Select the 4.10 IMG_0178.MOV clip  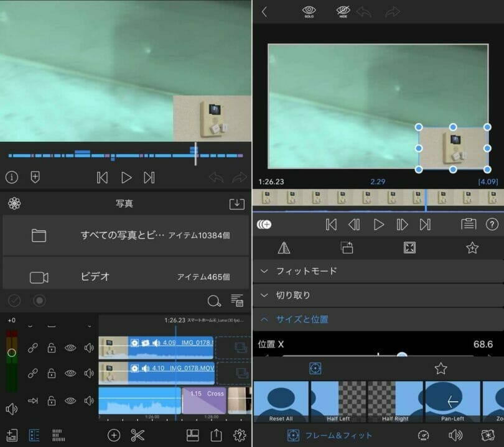click(x=157, y=373)
